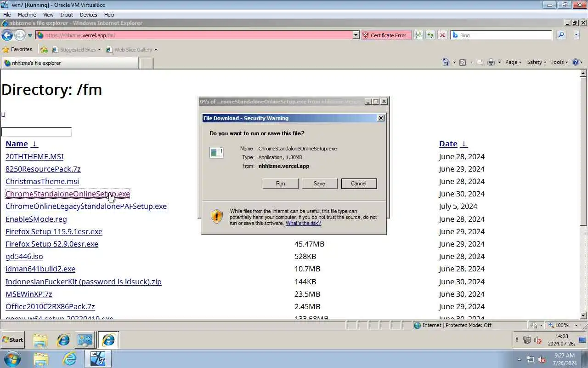Download Firefox Setup 52.9.0esr.exe
Viewport: 588px width, 368px height.
pos(52,244)
